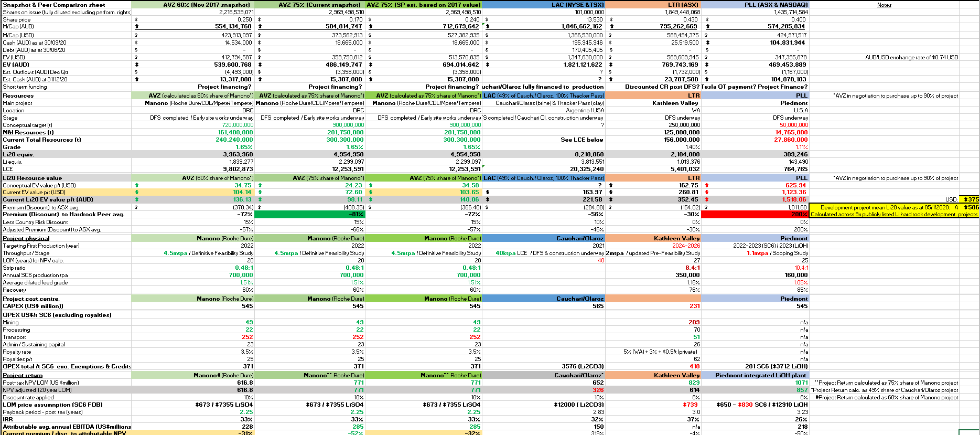
Task: Select the 'Resources' section label
Action: tap(18, 96)
